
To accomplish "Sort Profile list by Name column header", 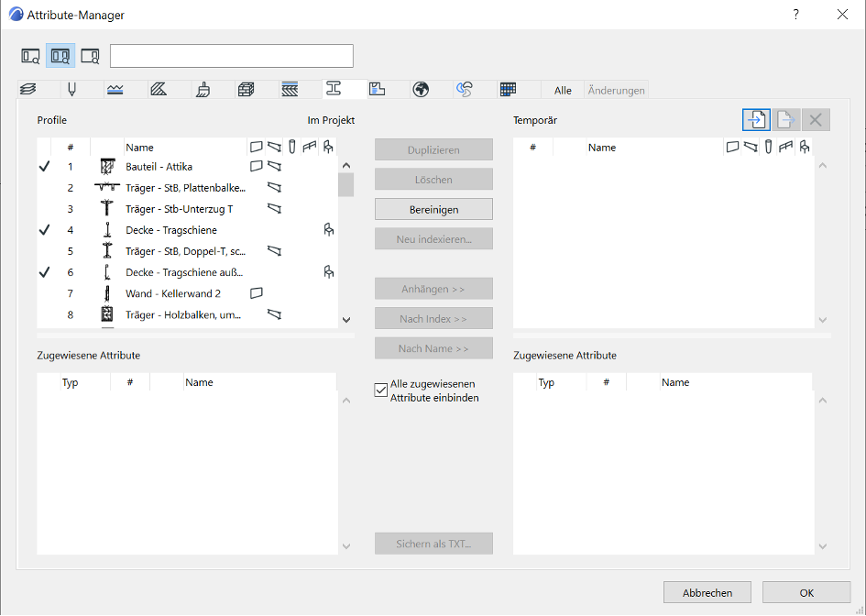I will pyautogui.click(x=185, y=147).
